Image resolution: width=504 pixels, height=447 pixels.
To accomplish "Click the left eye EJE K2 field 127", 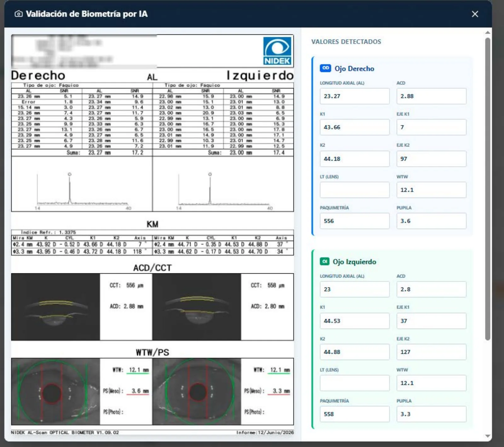I will tap(431, 352).
